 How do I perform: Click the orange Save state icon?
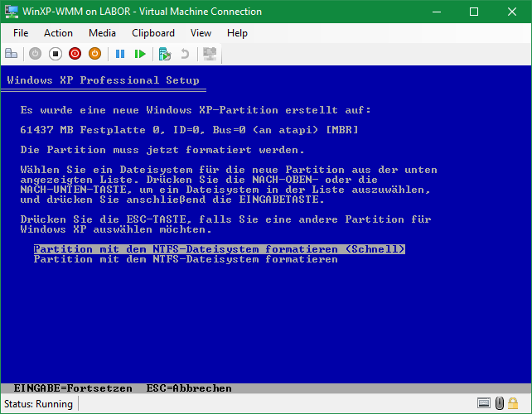pyautogui.click(x=94, y=54)
